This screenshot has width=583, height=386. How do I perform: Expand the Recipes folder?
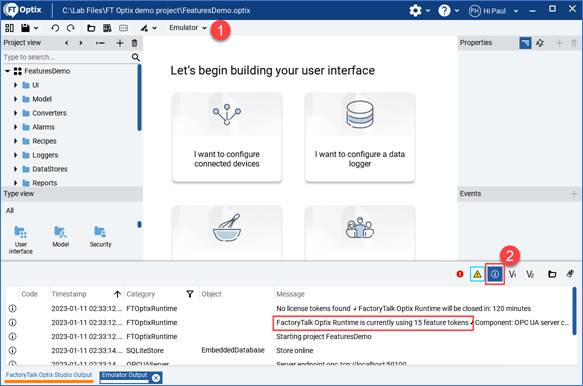click(x=15, y=141)
